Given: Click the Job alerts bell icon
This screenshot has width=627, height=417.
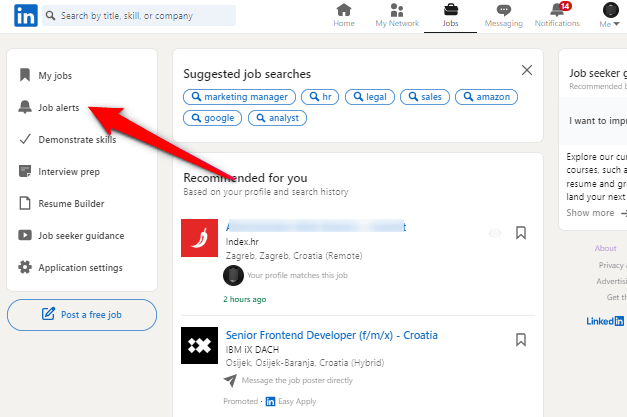Looking at the screenshot, I should point(25,107).
